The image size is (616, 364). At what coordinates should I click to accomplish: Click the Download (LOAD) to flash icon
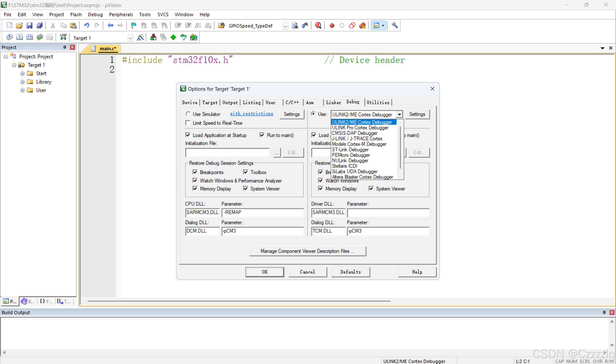[x=63, y=37]
